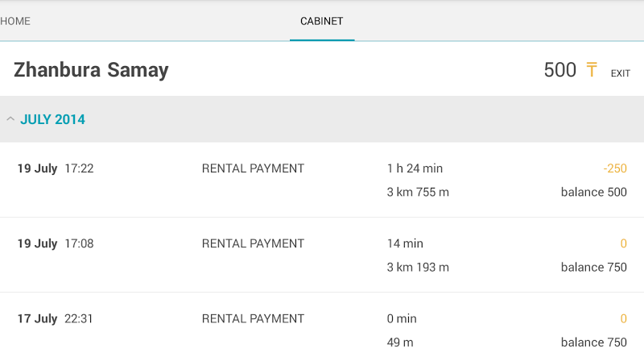
Task: Collapse the July 2014 section chevron
Action: pos(10,119)
